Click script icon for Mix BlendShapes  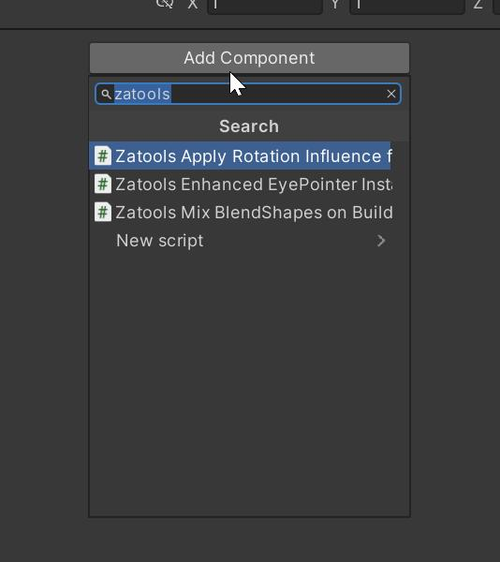(x=103, y=212)
